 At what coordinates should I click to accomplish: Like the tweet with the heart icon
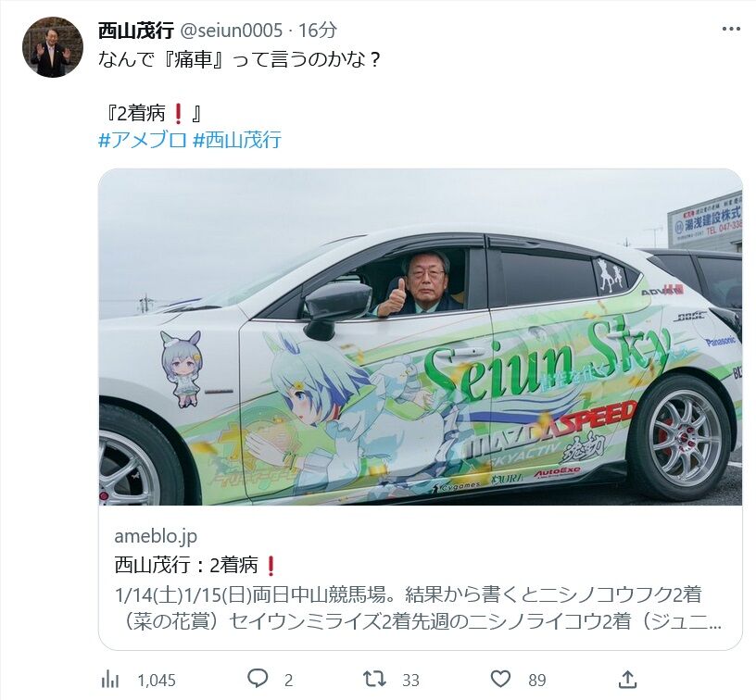(500, 680)
